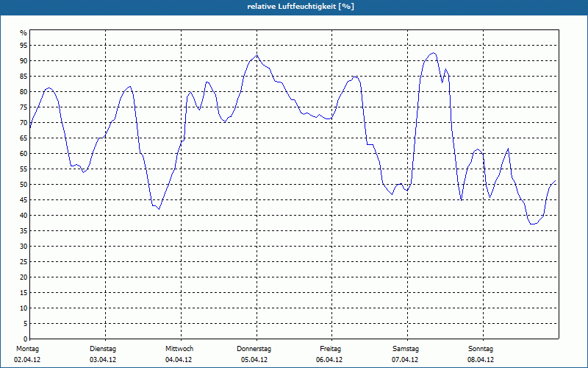
Task: Select the '%' unit label atop the y-axis
Action: tap(24, 33)
